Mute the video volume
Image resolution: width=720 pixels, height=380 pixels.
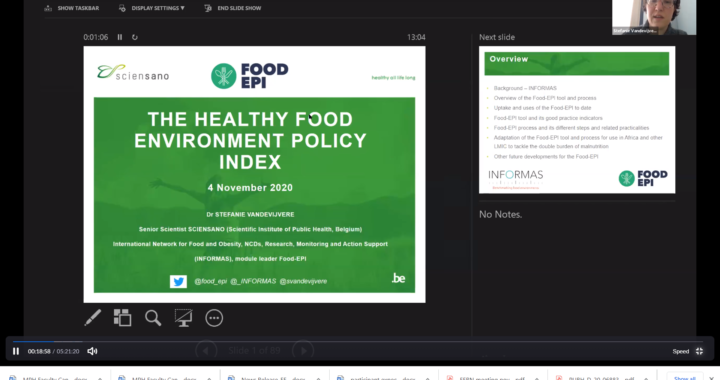pyautogui.click(x=92, y=351)
